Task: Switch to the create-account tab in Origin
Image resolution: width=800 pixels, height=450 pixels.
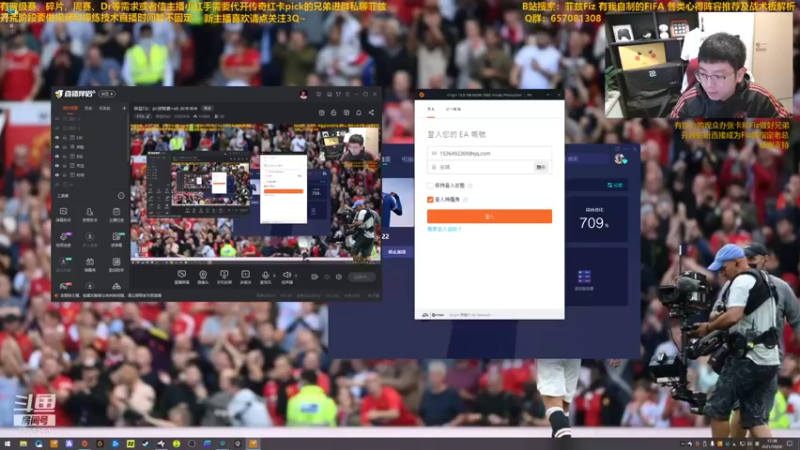Action: click(x=453, y=109)
